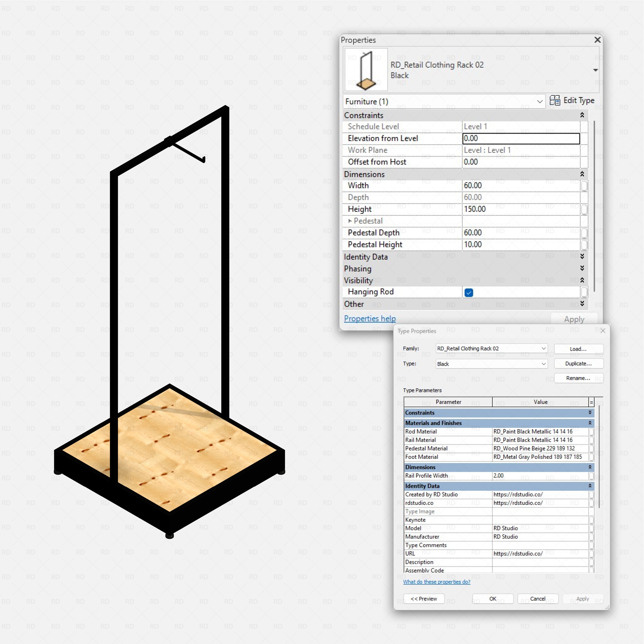Click Foot Material value RD_Metal Gray Polished
Viewport: 644px width, 644px height.
pyautogui.click(x=540, y=457)
